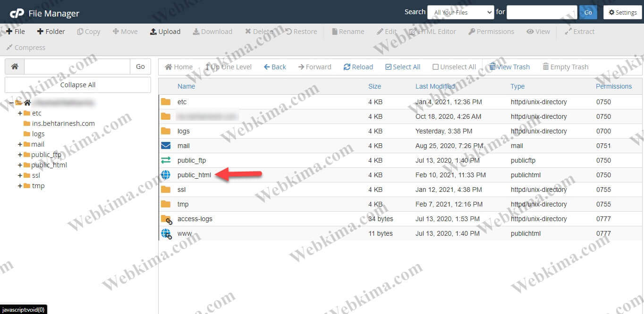The image size is (644, 314).
Task: Click the mail envelope icon in list
Action: (x=166, y=146)
